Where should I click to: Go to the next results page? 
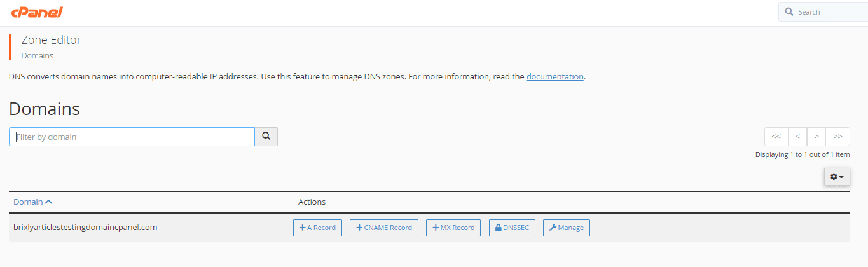pos(816,137)
